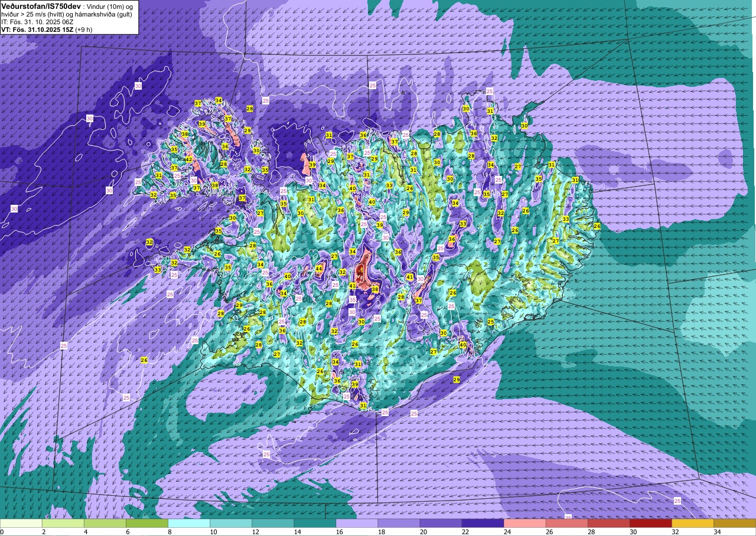
Task: Click the red 28–30 m/s legend swatch
Action: coord(608,523)
